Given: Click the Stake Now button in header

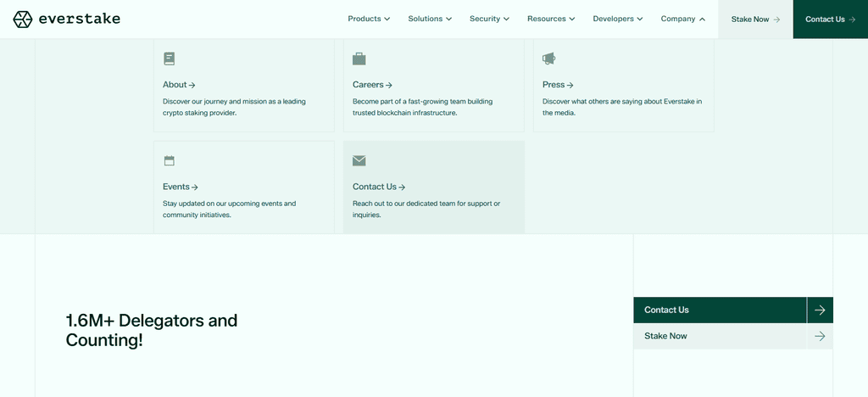Looking at the screenshot, I should click(x=755, y=20).
